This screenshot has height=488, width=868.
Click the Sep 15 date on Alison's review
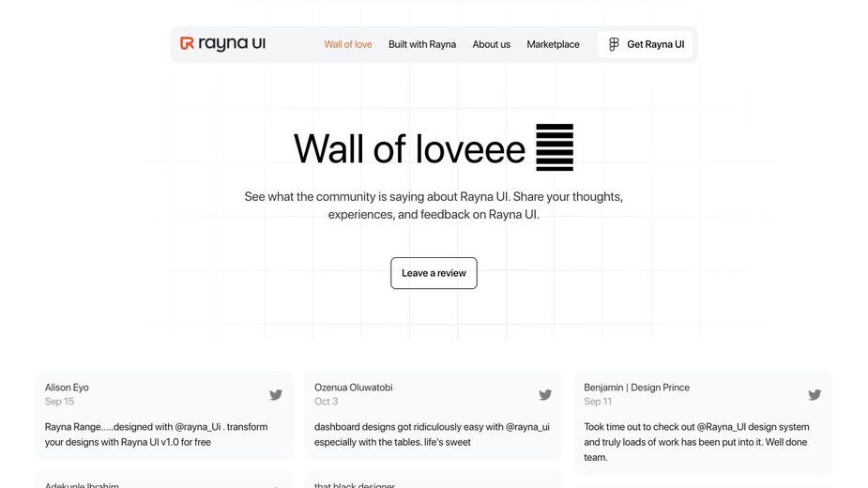[x=59, y=402]
